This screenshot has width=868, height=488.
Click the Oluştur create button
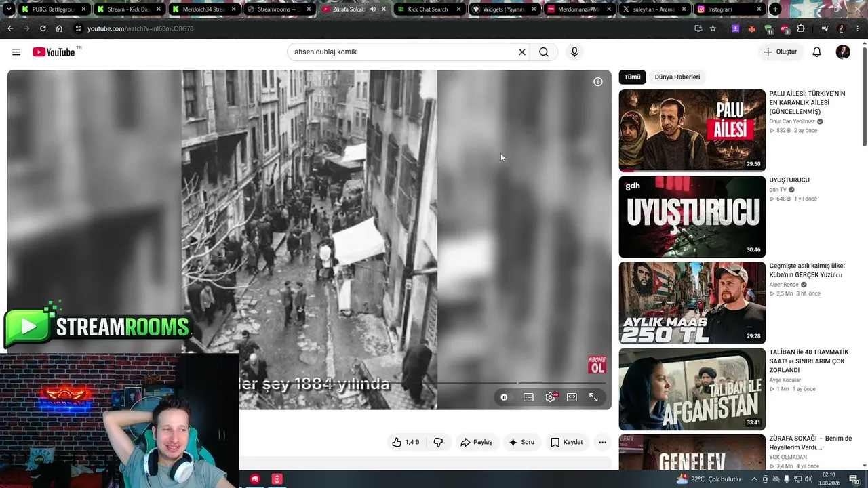[780, 52]
